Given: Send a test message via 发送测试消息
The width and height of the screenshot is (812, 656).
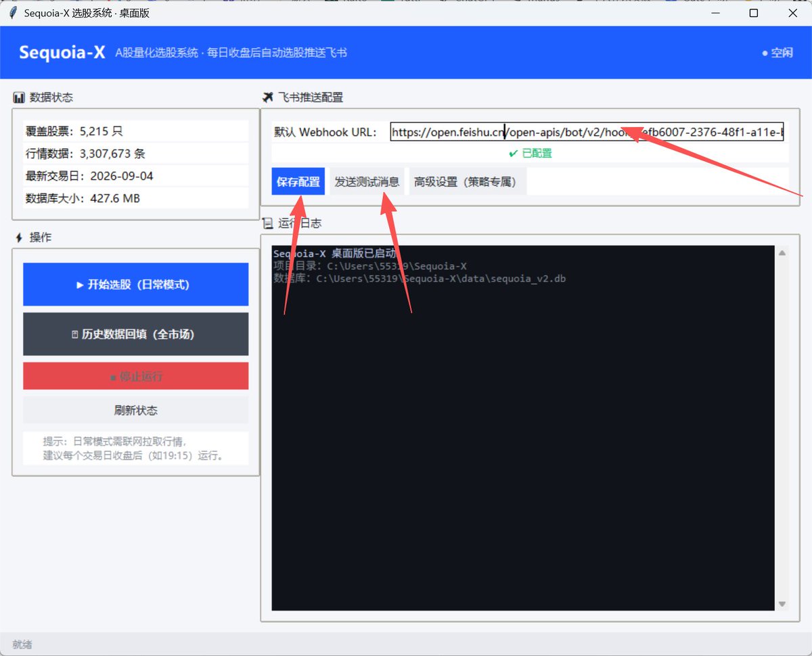Looking at the screenshot, I should (367, 182).
